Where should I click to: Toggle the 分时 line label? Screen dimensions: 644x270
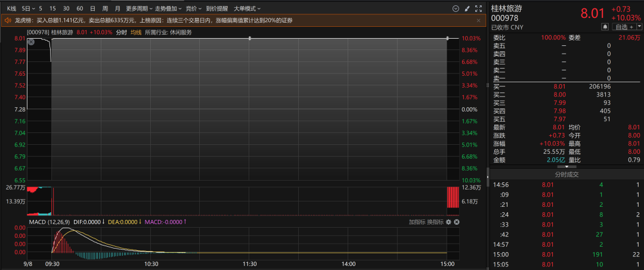121,32
